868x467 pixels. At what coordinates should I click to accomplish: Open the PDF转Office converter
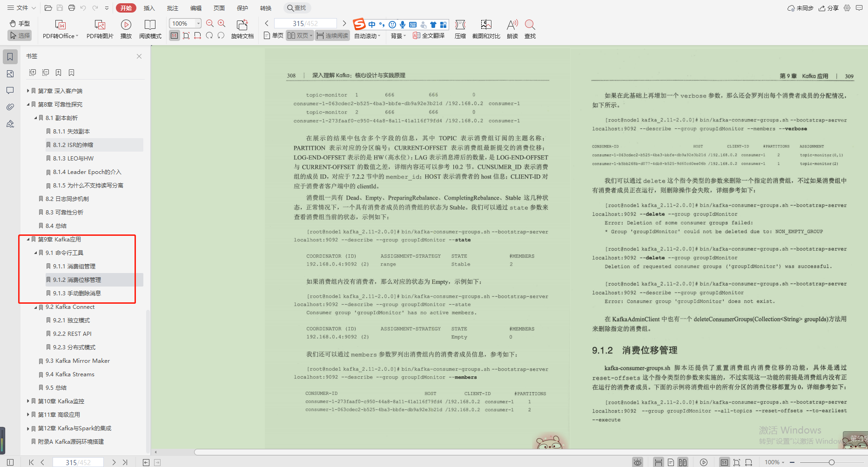[61, 29]
